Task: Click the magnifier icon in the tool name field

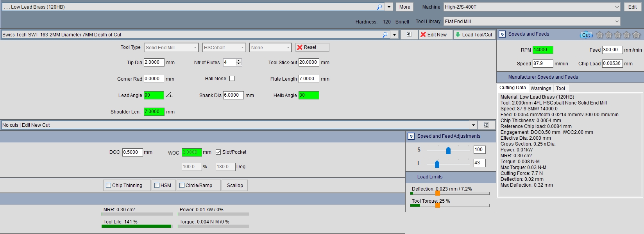Action: point(385,35)
